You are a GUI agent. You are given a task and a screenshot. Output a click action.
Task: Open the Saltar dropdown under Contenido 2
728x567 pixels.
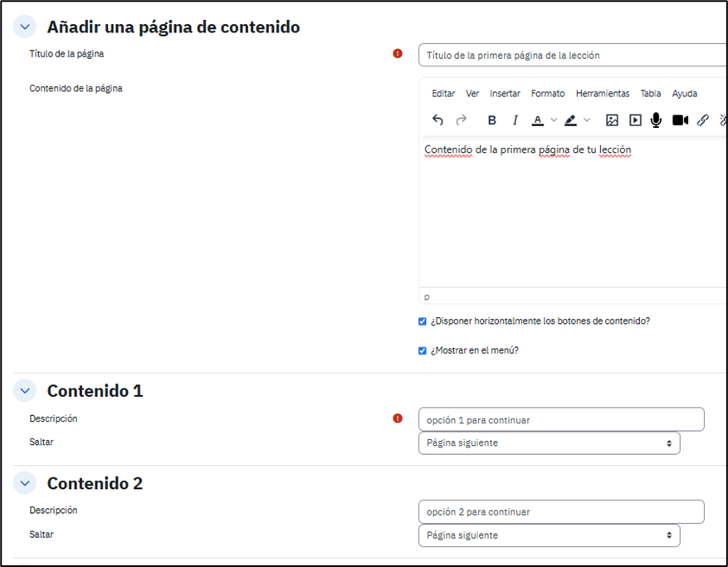pyautogui.click(x=549, y=535)
